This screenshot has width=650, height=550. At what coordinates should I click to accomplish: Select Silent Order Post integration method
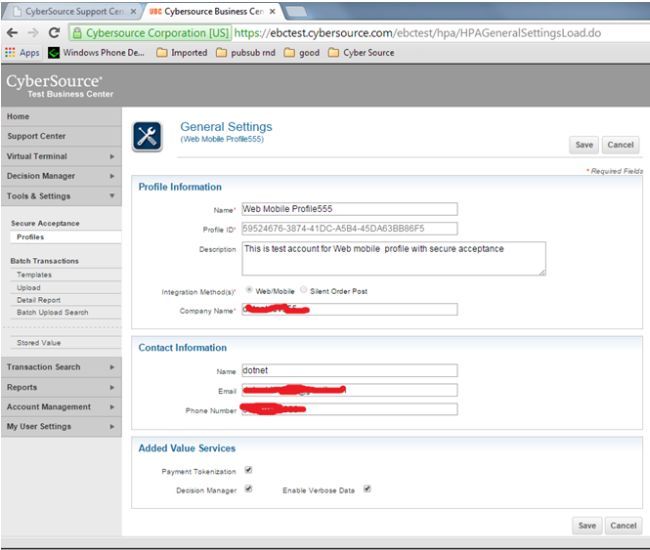[x=303, y=290]
